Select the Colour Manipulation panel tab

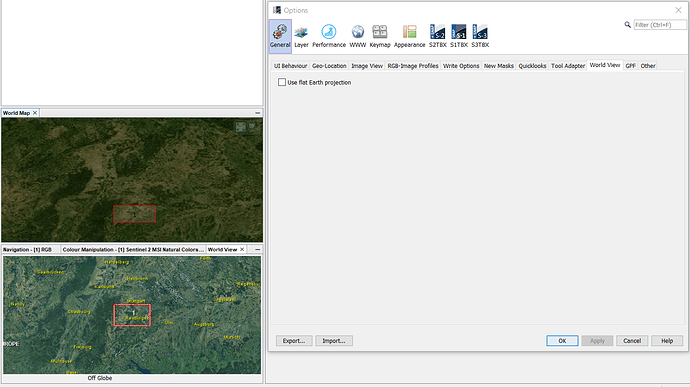[133, 250]
